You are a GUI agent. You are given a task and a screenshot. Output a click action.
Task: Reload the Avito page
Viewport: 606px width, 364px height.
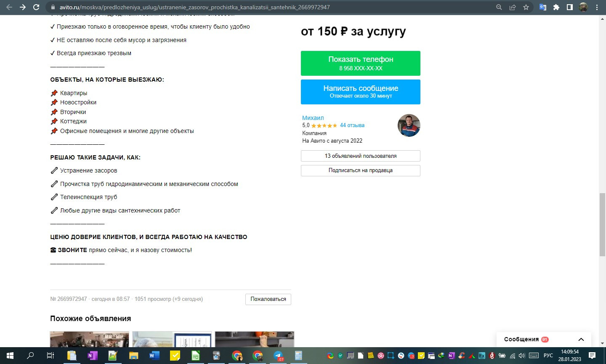click(36, 7)
